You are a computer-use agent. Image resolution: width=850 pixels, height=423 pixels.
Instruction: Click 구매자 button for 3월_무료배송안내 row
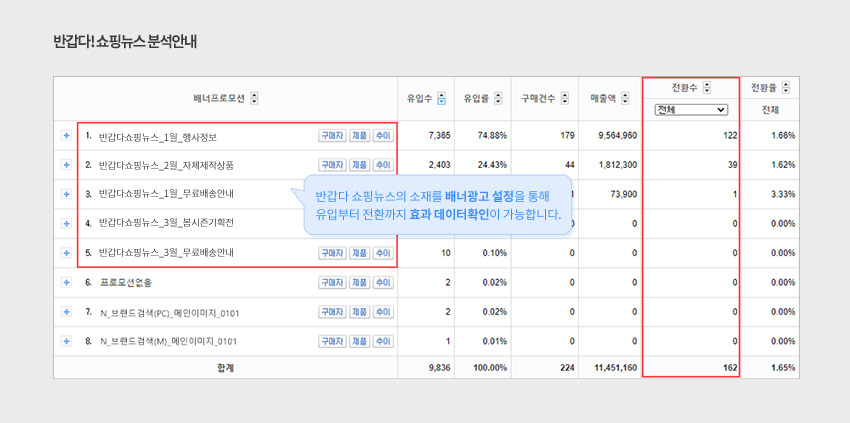(x=332, y=253)
